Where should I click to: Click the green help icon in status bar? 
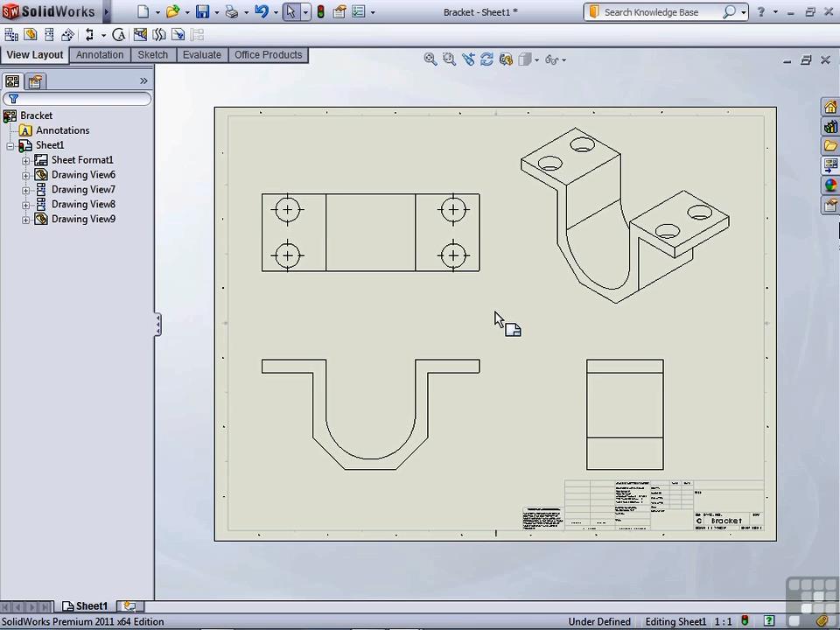(769, 621)
